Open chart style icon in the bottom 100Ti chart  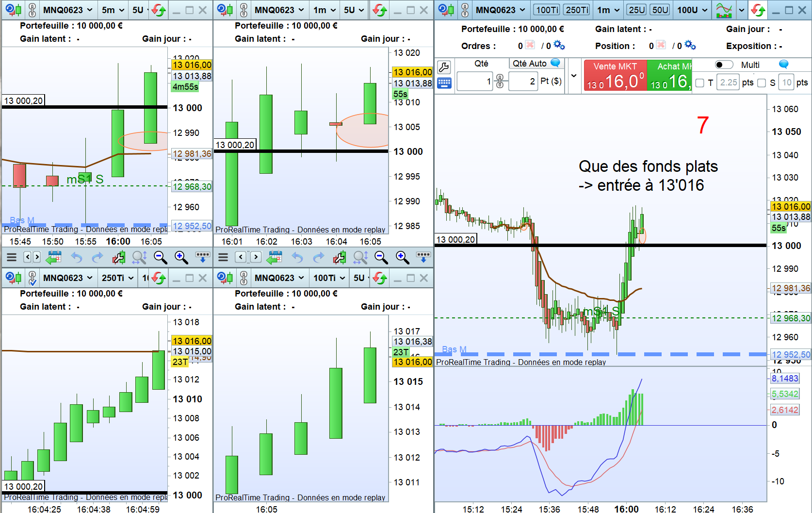225,278
